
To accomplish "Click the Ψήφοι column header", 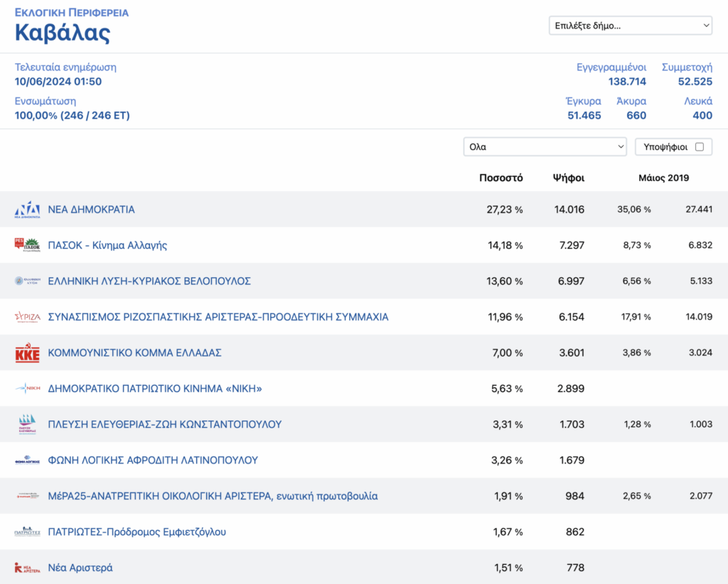I will click(x=568, y=178).
